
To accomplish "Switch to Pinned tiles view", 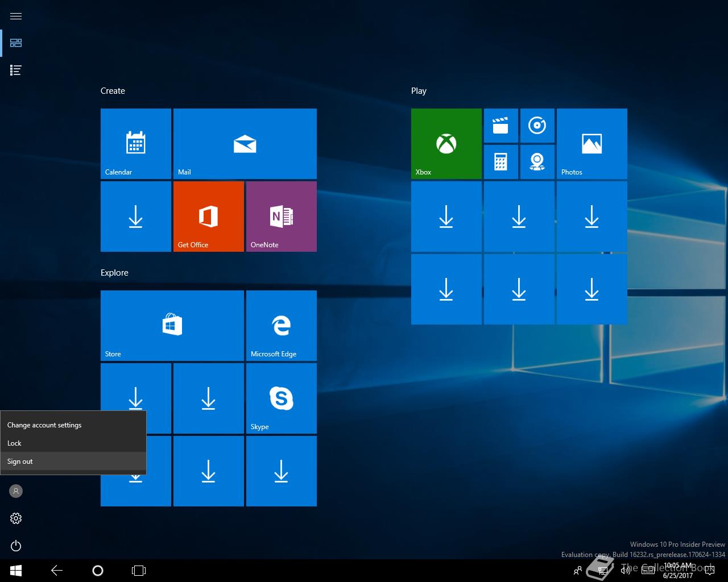I will pyautogui.click(x=16, y=43).
